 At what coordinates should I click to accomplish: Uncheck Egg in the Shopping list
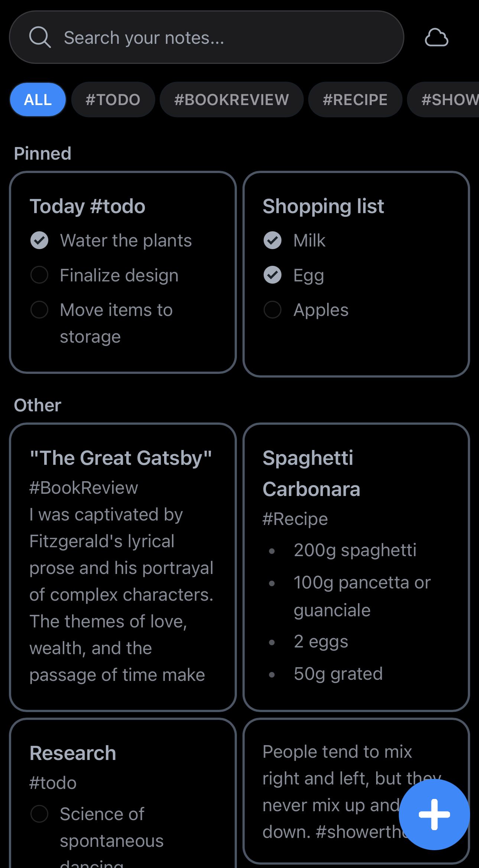[273, 275]
